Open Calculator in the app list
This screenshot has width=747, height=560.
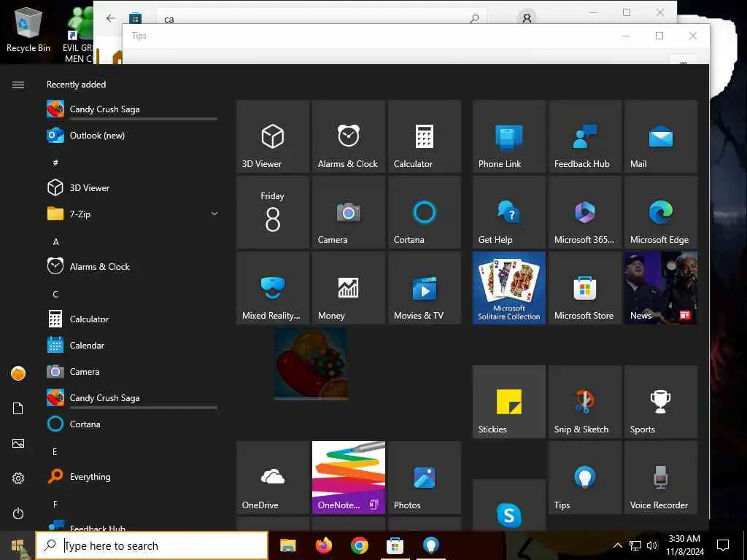pos(131,319)
